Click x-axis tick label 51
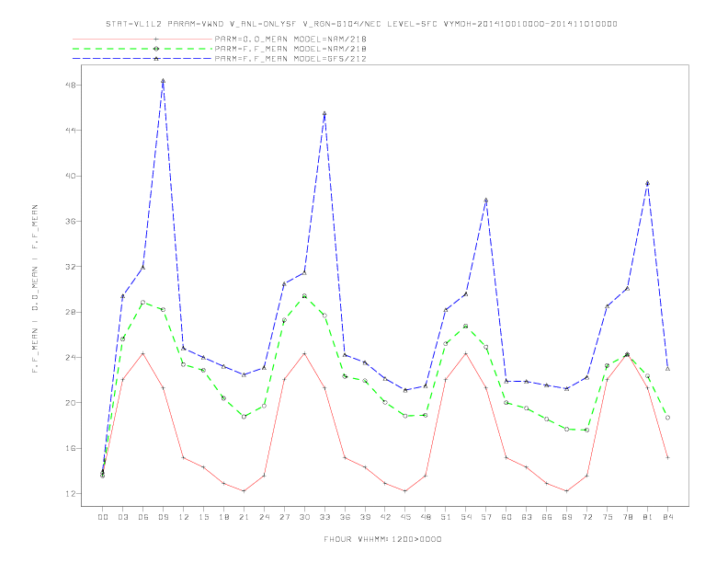Viewport: 728px width, 563px height. click(446, 517)
